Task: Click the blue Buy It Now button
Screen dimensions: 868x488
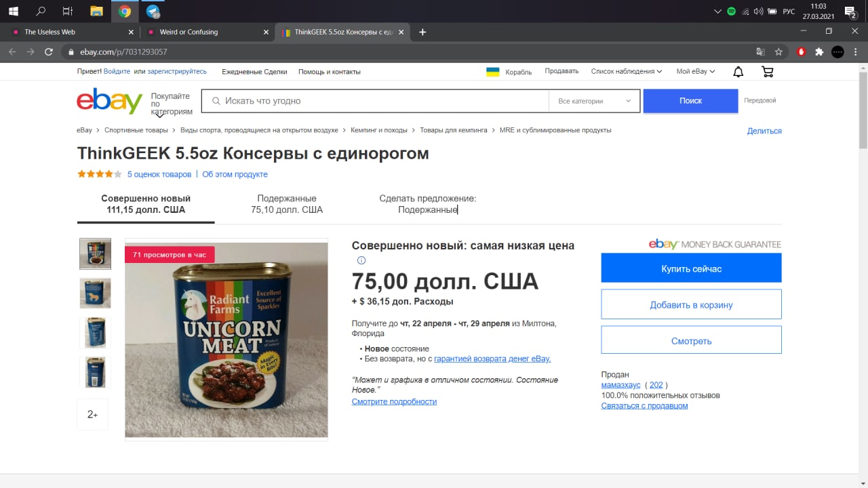Action: [691, 268]
